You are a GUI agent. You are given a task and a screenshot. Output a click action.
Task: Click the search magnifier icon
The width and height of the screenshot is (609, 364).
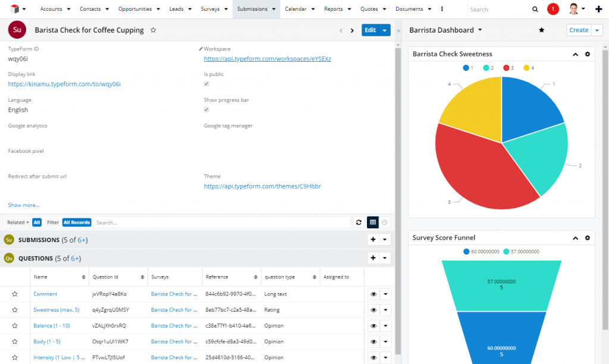click(535, 10)
